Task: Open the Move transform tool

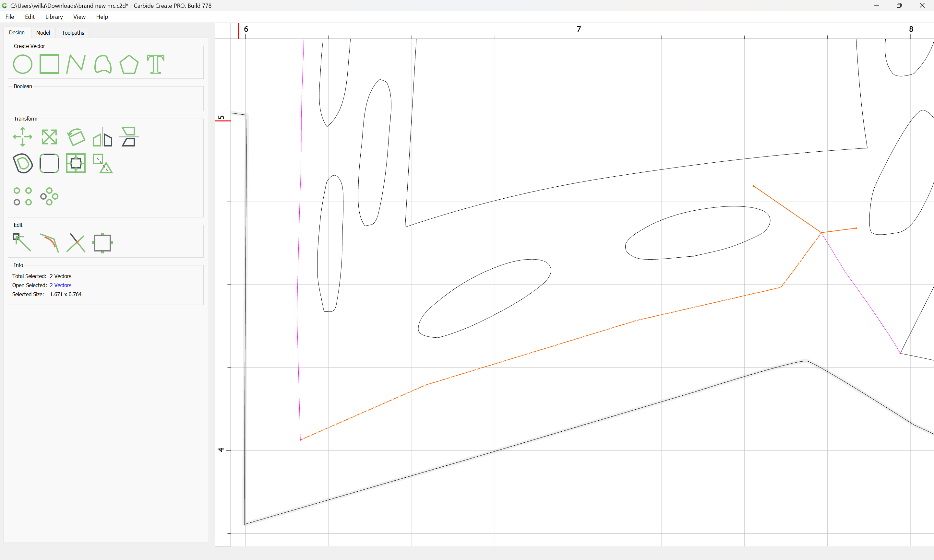Action: [23, 137]
